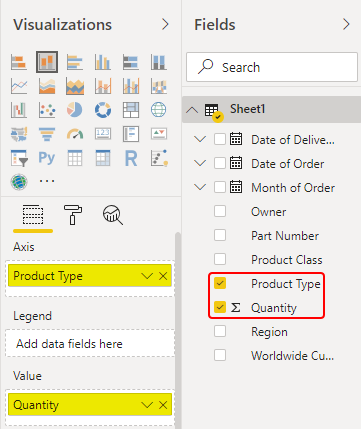This screenshot has height=429, width=361.
Task: Enable the Region field checkbox
Action: click(x=220, y=331)
